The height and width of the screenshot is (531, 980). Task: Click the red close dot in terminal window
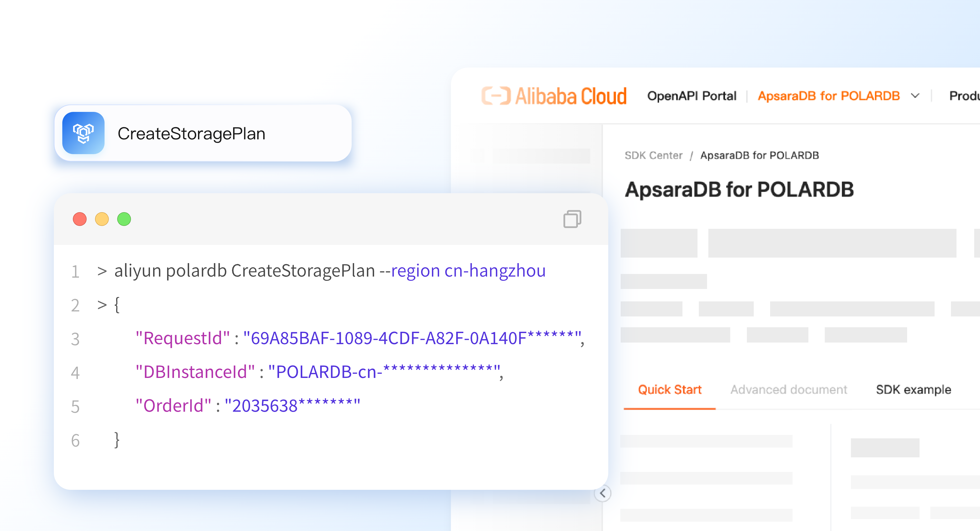coord(80,219)
